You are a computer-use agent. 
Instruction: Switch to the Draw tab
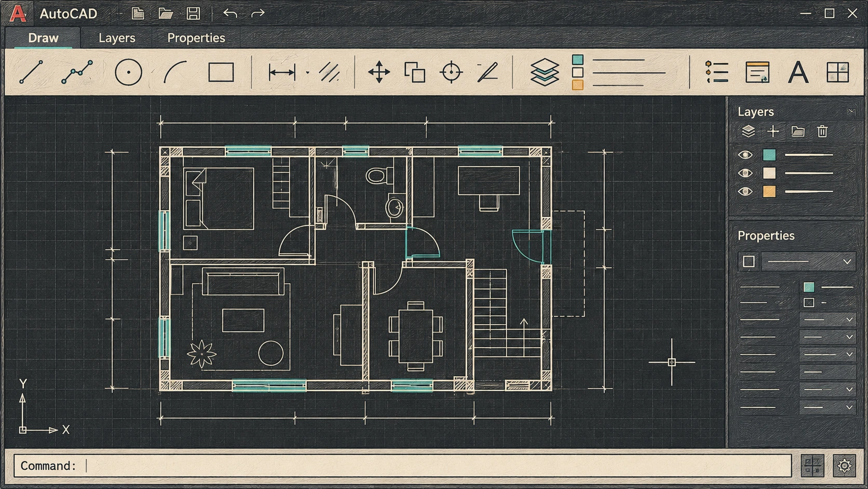(43, 38)
